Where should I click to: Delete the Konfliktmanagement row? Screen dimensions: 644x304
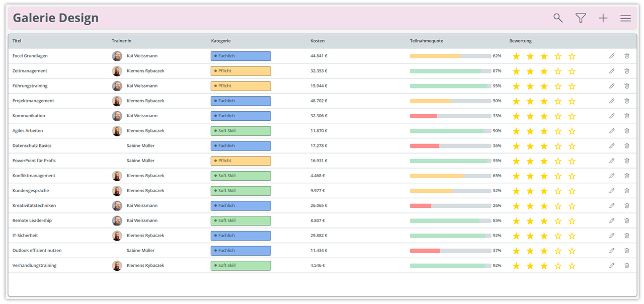pyautogui.click(x=627, y=176)
